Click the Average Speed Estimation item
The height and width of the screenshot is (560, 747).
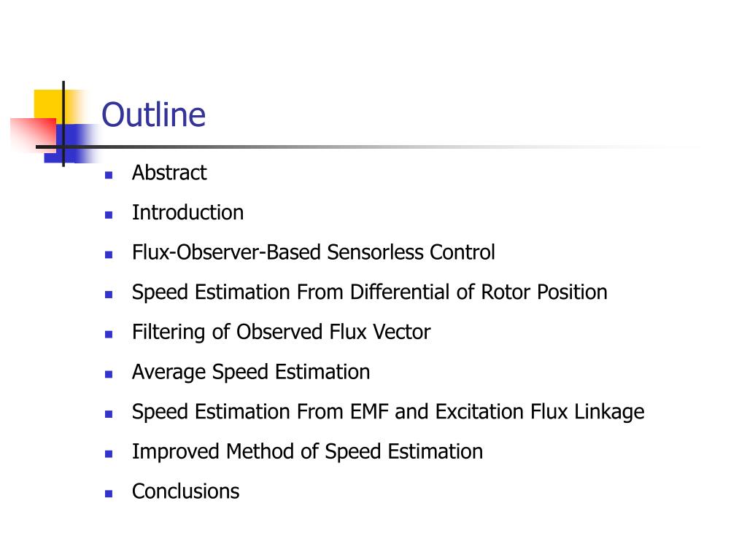click(x=251, y=372)
